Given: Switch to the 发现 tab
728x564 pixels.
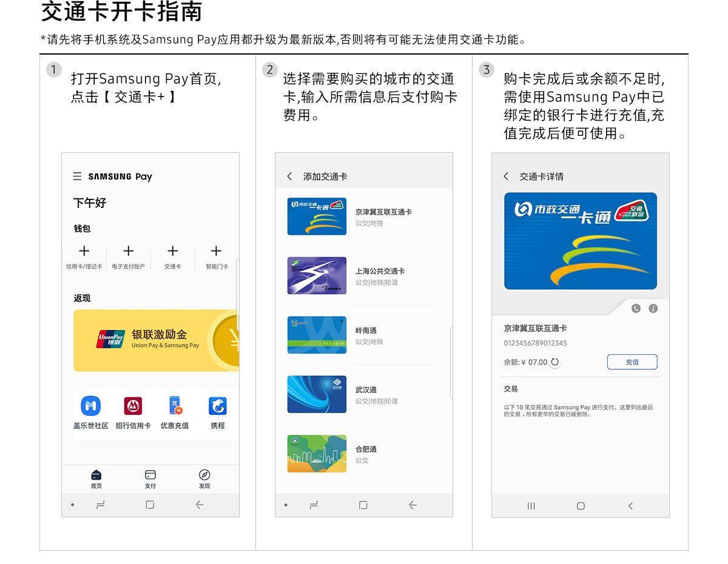Looking at the screenshot, I should coord(204,478).
